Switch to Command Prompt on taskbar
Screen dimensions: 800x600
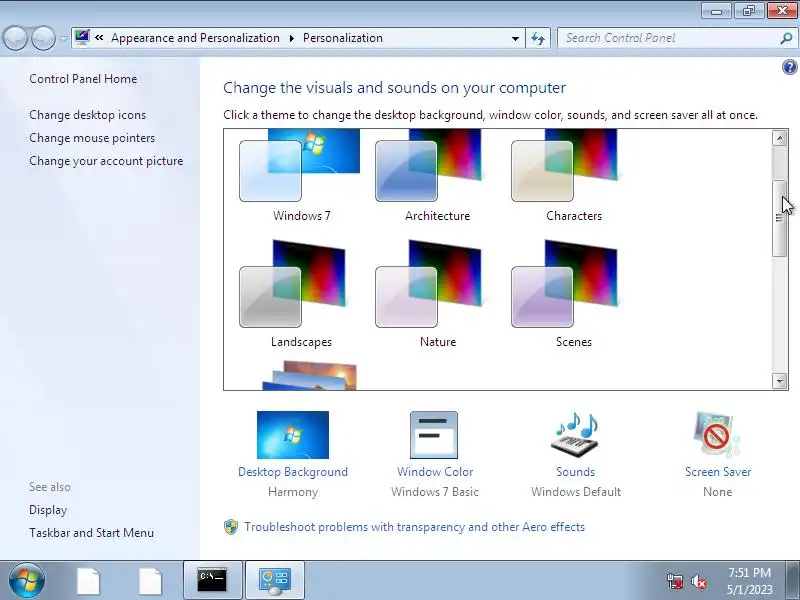point(213,580)
